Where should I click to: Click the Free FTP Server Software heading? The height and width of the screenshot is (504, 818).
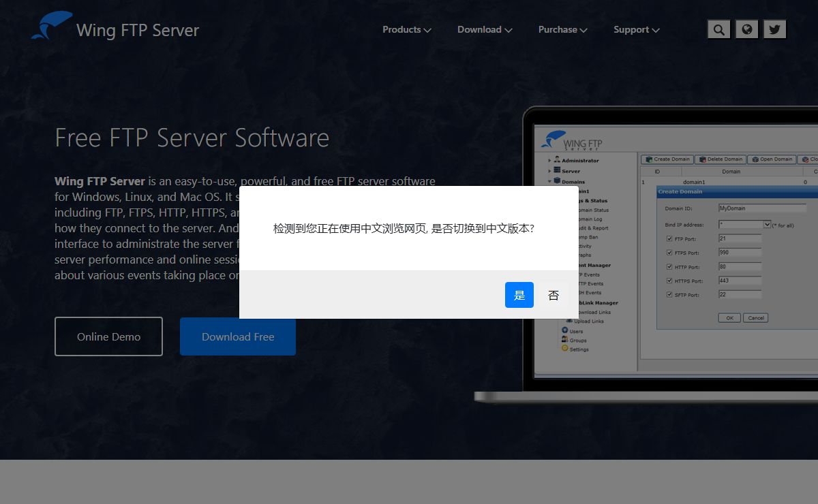coord(192,138)
